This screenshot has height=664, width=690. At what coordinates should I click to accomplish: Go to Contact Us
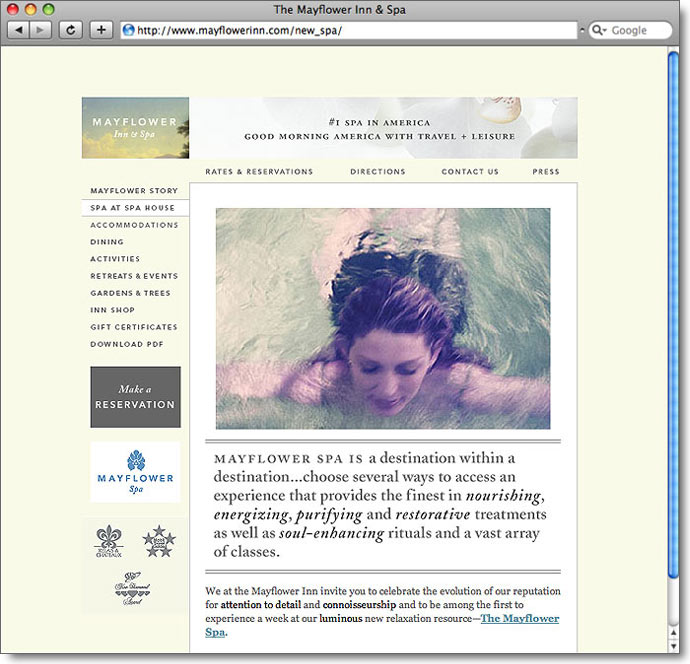pos(470,172)
